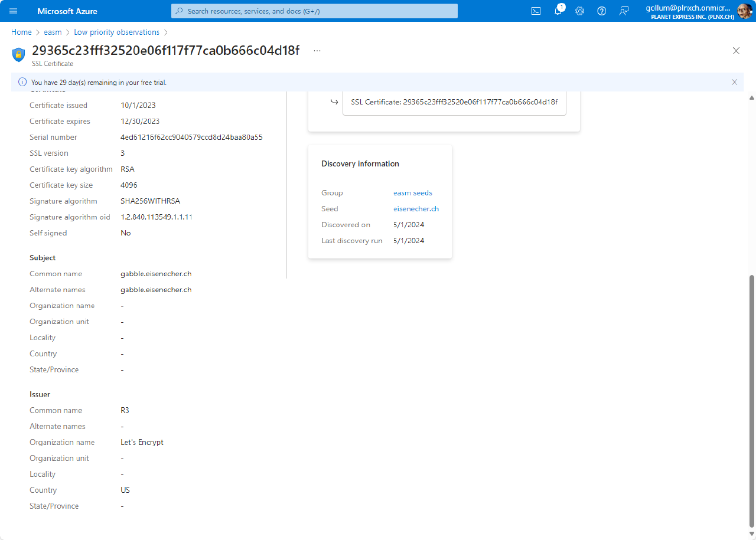Dismiss the free trial banner
Viewport: 756px width, 540px height.
(734, 82)
